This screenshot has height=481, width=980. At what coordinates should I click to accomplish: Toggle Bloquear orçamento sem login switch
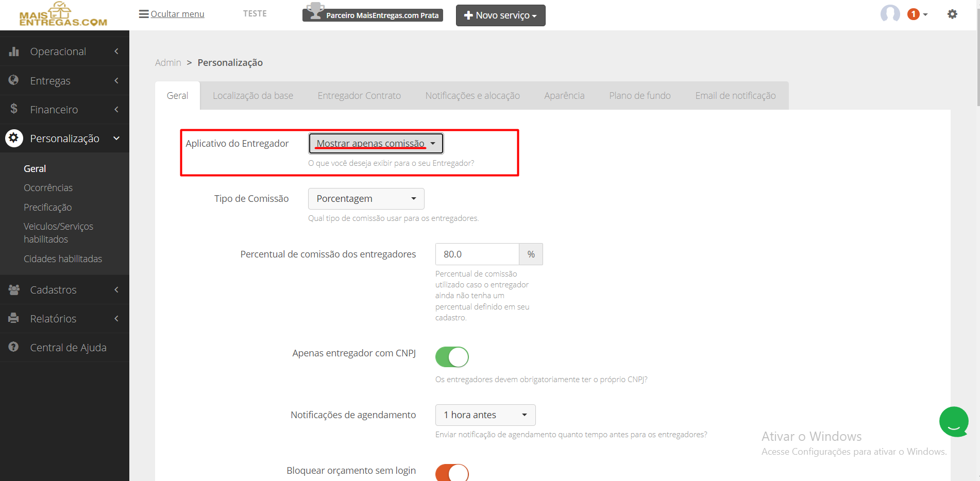point(452,472)
